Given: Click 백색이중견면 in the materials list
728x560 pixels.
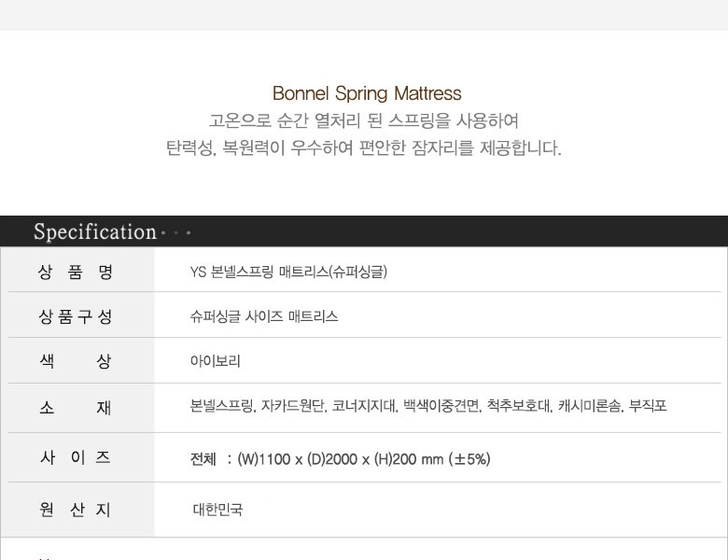Looking at the screenshot, I should 441,407.
